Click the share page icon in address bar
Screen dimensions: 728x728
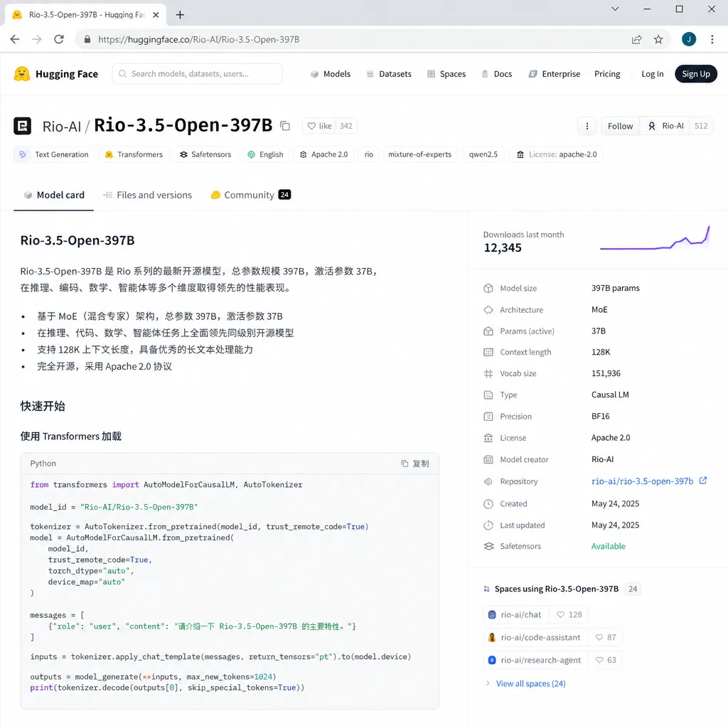(x=636, y=40)
